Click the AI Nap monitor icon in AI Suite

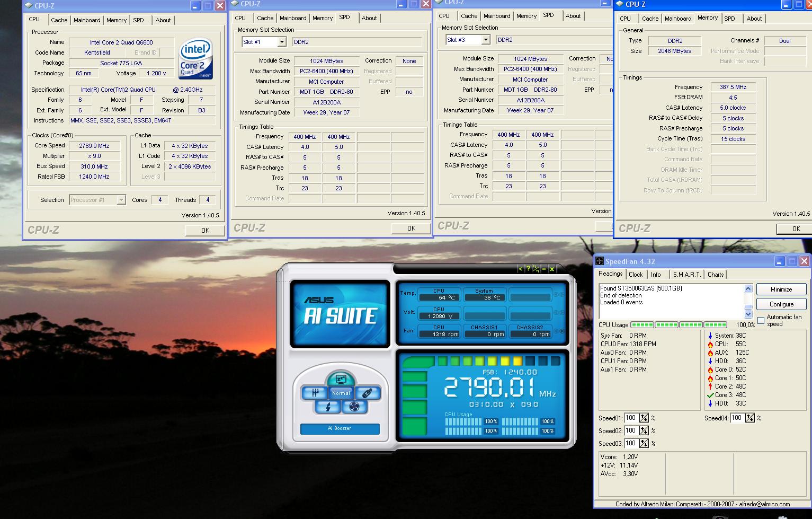[x=341, y=379]
